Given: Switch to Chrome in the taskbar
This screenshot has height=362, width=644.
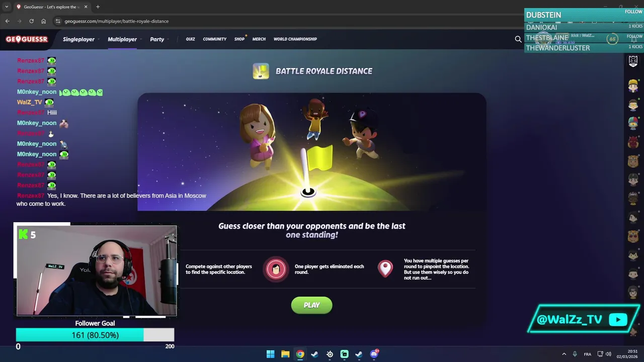Looking at the screenshot, I should (x=300, y=354).
